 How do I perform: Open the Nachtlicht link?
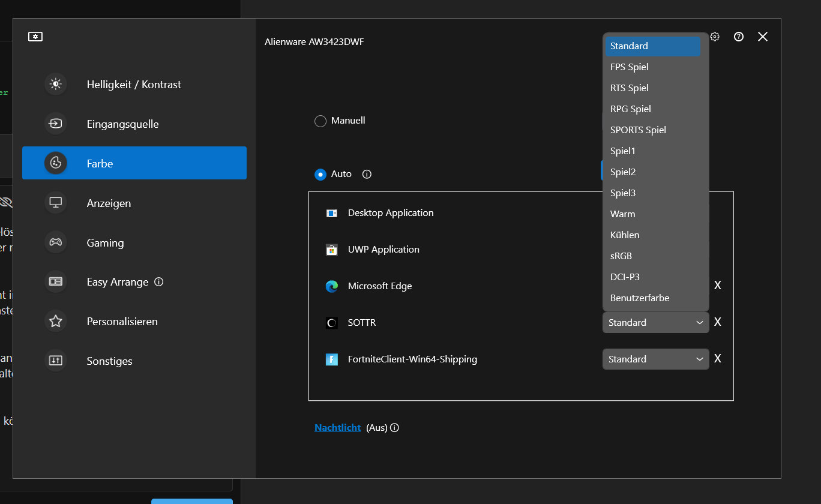click(338, 428)
